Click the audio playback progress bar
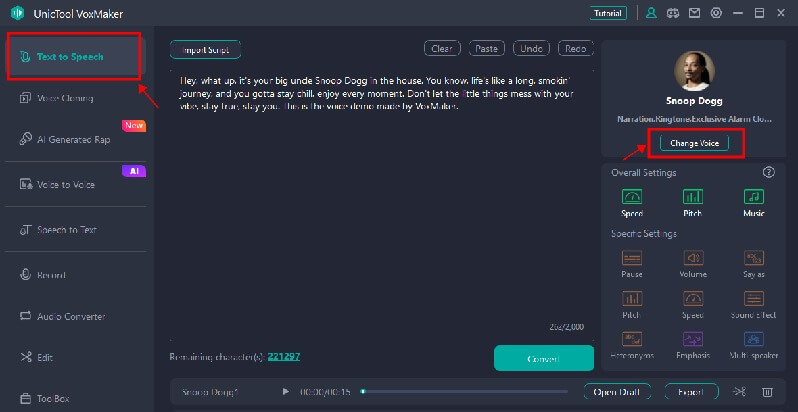This screenshot has width=798, height=412. pyautogui.click(x=464, y=392)
